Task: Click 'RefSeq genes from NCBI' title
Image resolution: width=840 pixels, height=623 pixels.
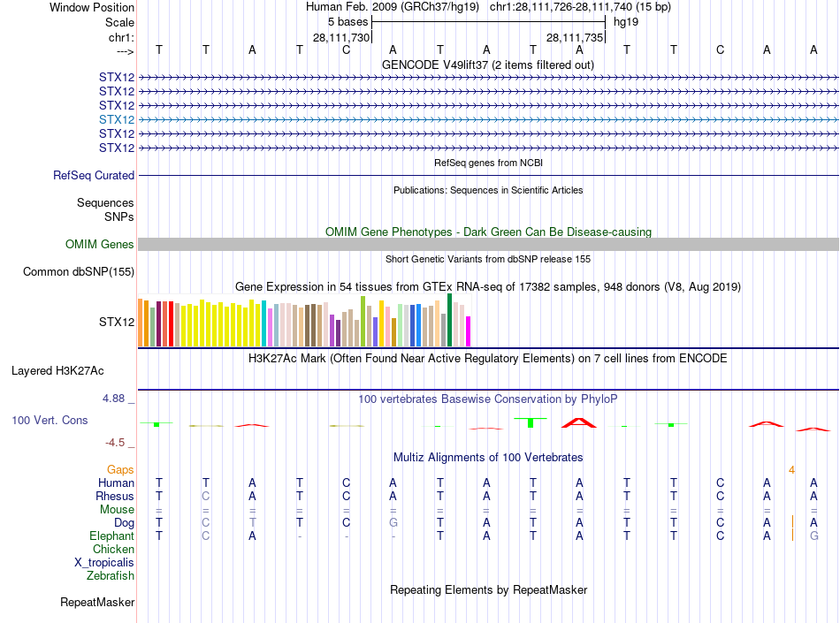Action: [x=488, y=163]
